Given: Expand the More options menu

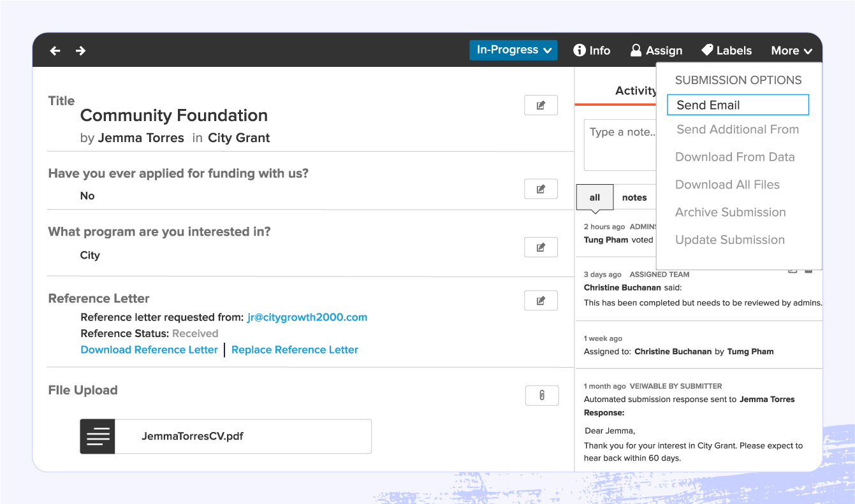Looking at the screenshot, I should click(x=791, y=50).
